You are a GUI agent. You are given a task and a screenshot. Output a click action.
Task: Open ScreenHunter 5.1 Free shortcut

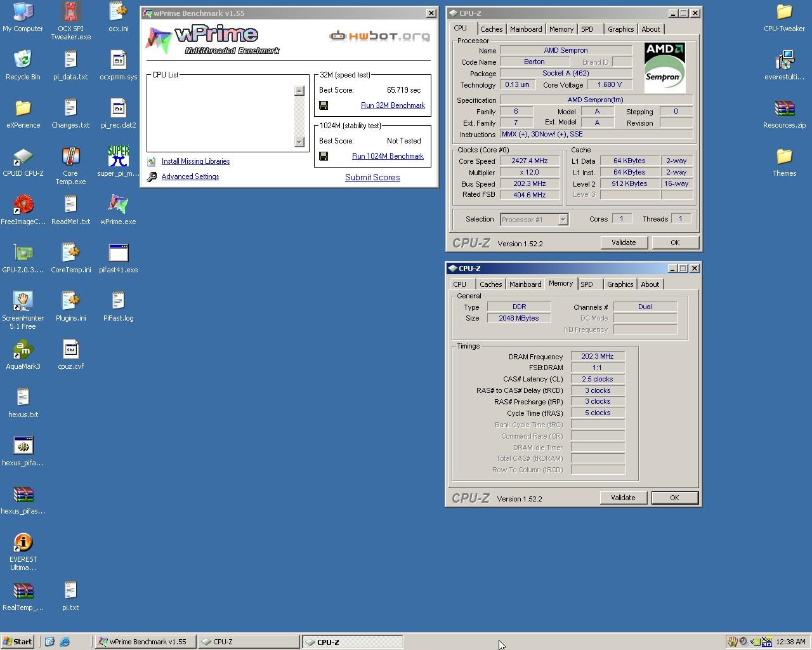(x=23, y=310)
